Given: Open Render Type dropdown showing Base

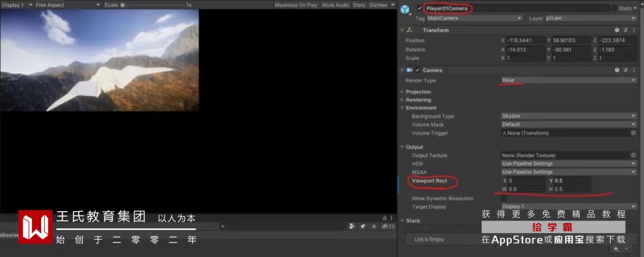Looking at the screenshot, I should click(x=569, y=80).
